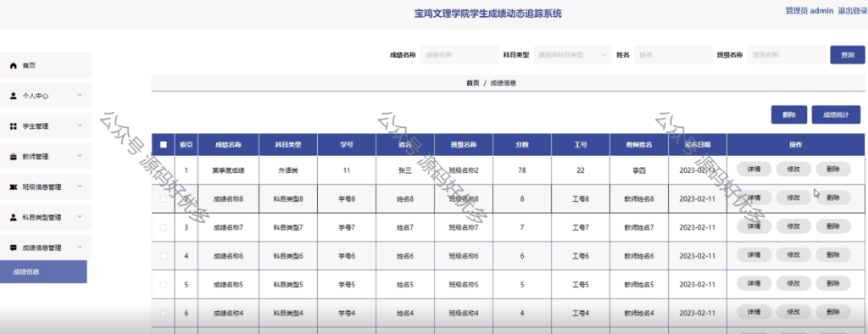Click 删除 for the 某季度成绩 row
This screenshot has width=868, height=334.
[833, 169]
